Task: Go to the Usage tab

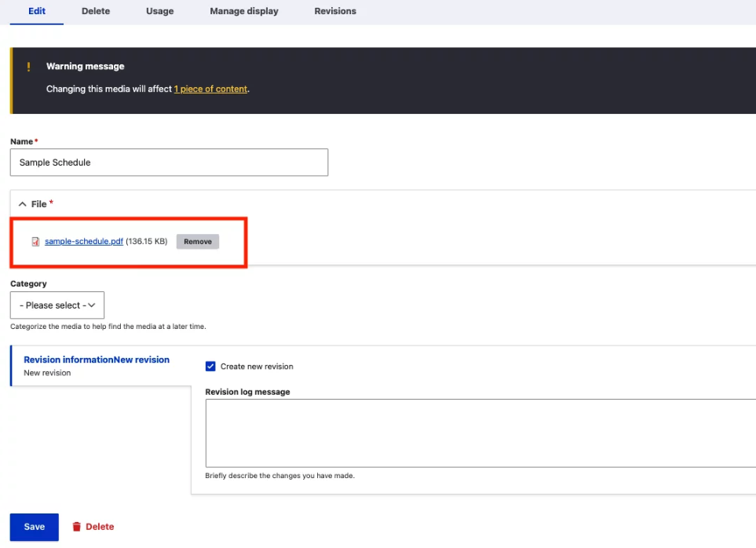Action: point(159,11)
